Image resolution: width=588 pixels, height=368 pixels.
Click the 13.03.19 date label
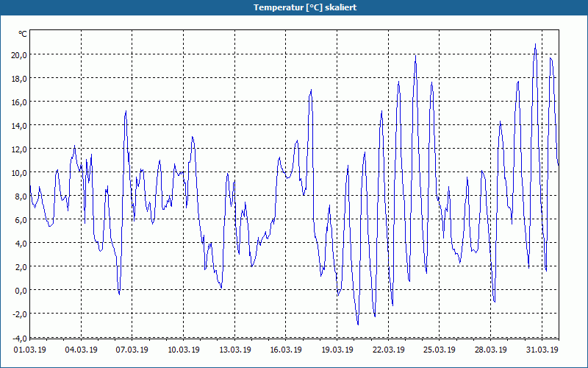[234, 350]
